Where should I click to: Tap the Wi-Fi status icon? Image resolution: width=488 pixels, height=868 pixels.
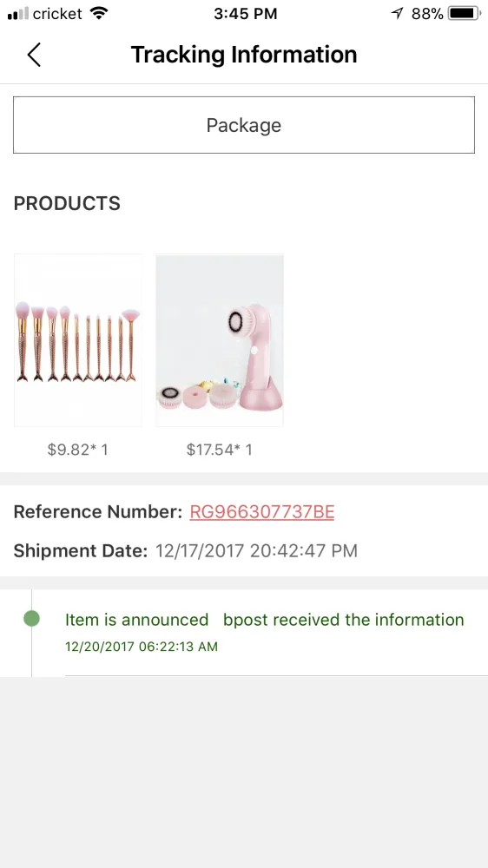click(x=99, y=13)
